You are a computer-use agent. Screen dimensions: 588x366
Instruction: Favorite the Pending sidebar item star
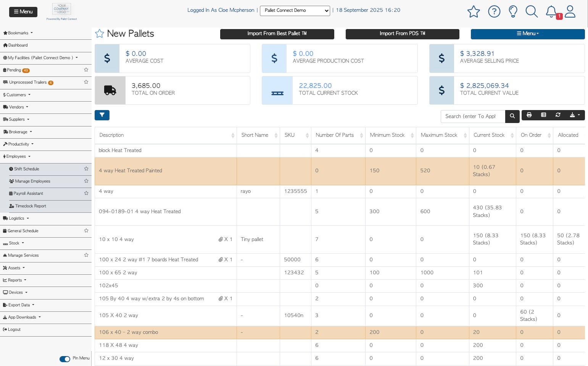pyautogui.click(x=86, y=70)
